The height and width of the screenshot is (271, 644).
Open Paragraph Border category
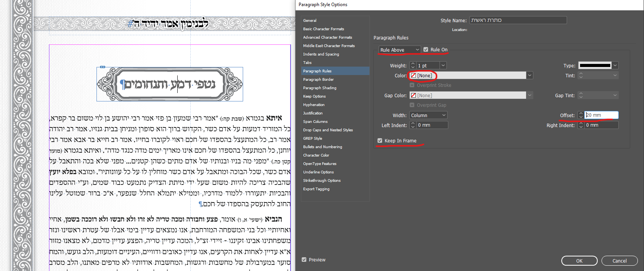click(x=318, y=79)
